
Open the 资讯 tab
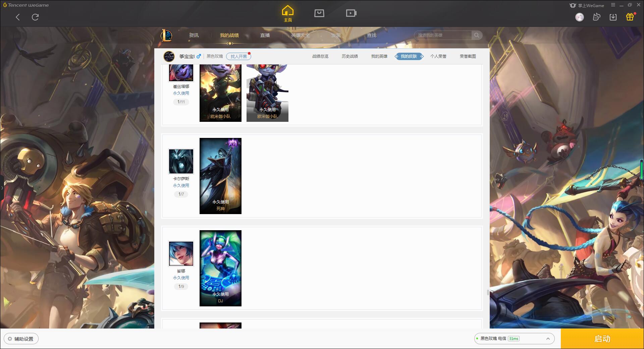(x=194, y=35)
